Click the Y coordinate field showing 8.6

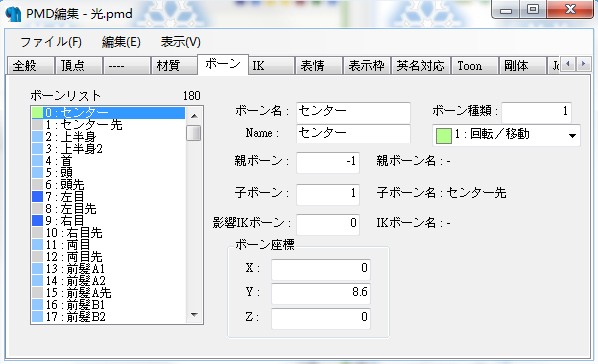click(321, 293)
